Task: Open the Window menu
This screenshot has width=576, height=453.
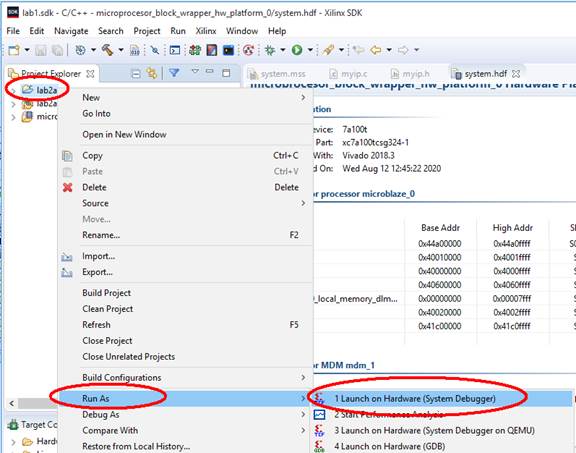Action: [242, 31]
